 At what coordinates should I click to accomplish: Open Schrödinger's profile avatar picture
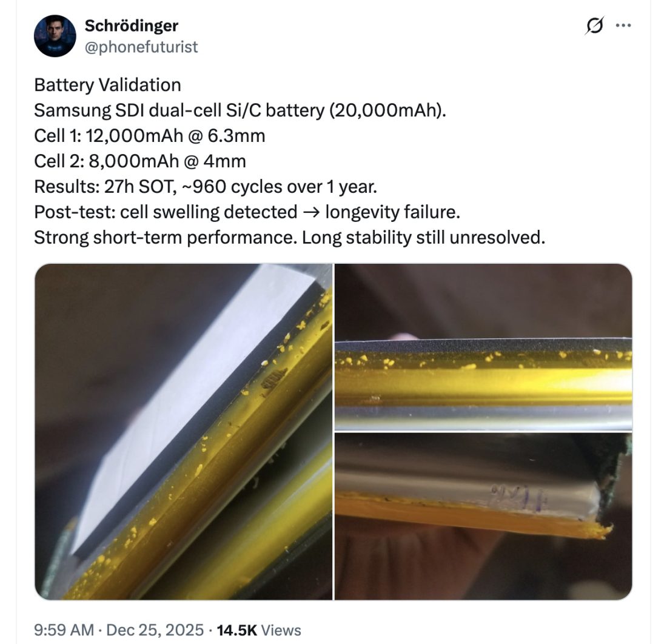coord(55,36)
